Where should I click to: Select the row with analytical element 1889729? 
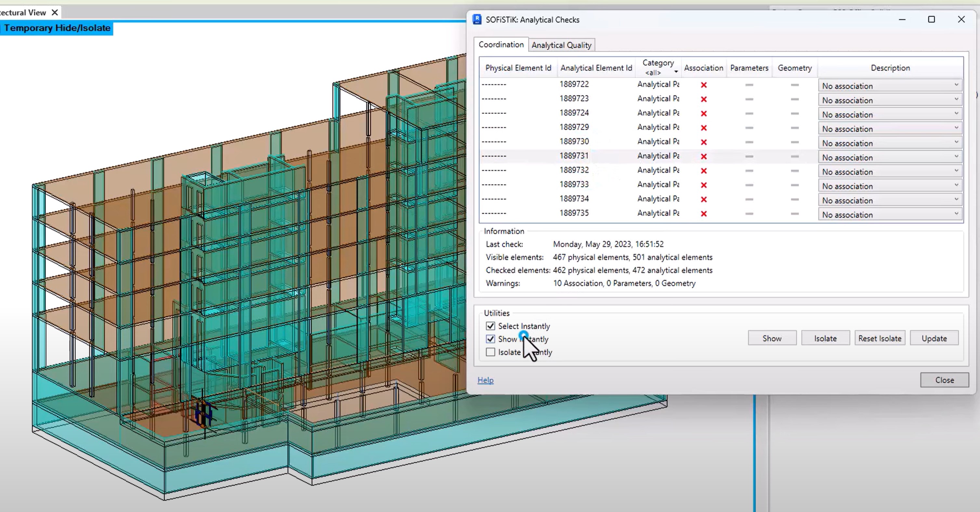574,127
